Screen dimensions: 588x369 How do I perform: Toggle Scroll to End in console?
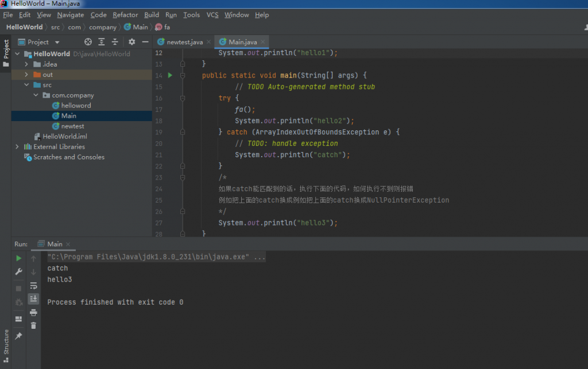(33, 298)
